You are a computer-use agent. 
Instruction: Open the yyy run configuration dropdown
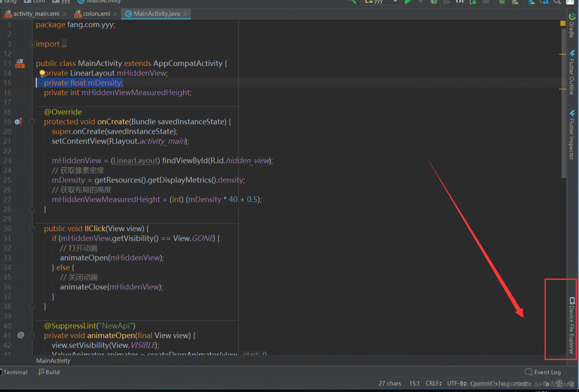(x=381, y=2)
